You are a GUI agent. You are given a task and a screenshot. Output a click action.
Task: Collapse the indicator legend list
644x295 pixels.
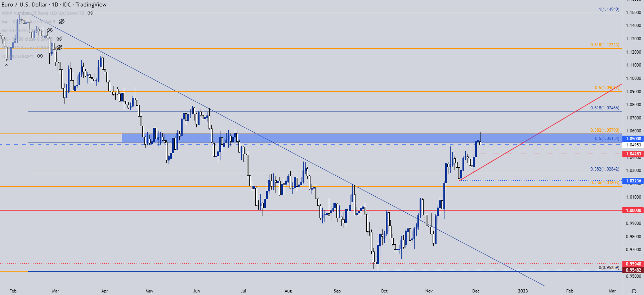pos(6,65)
